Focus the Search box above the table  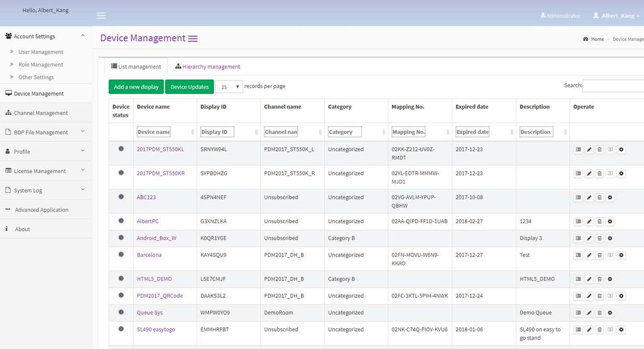[x=613, y=86]
